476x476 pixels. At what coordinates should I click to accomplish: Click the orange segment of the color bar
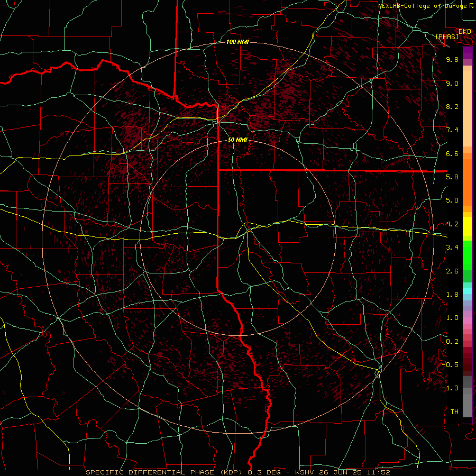467,182
